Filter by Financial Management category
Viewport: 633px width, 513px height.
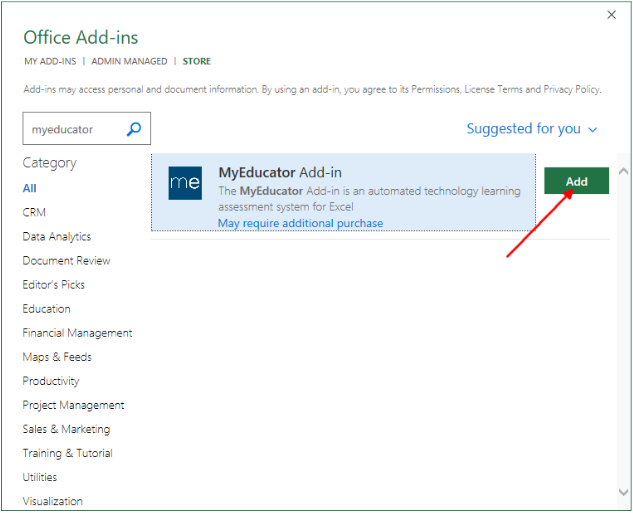[77, 333]
